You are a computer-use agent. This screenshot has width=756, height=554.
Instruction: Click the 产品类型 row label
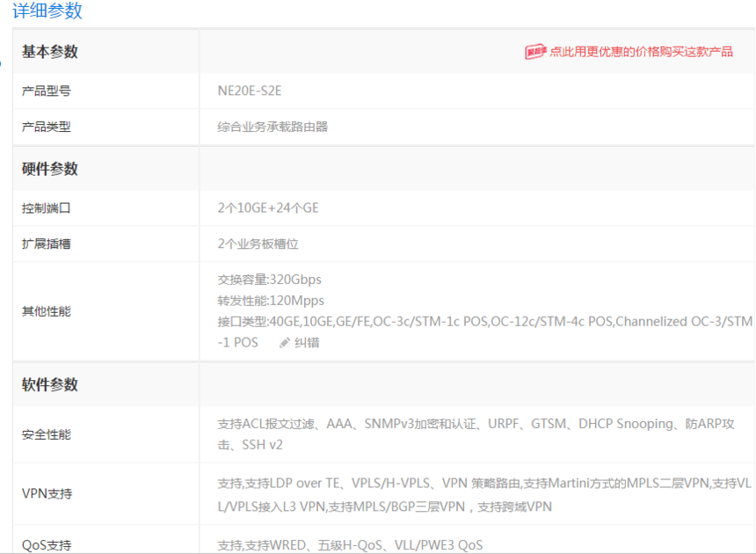[x=47, y=127]
